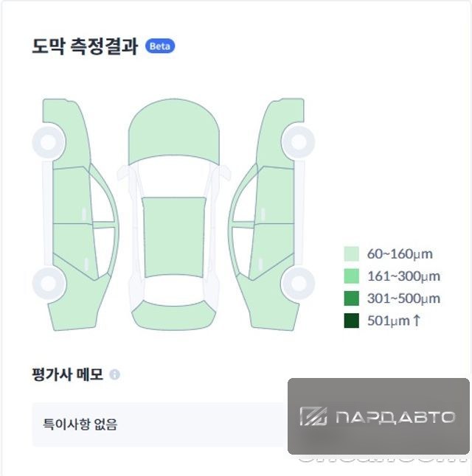The image size is (472, 476).
Task: Click the right side rear door panel
Action: click(x=271, y=251)
